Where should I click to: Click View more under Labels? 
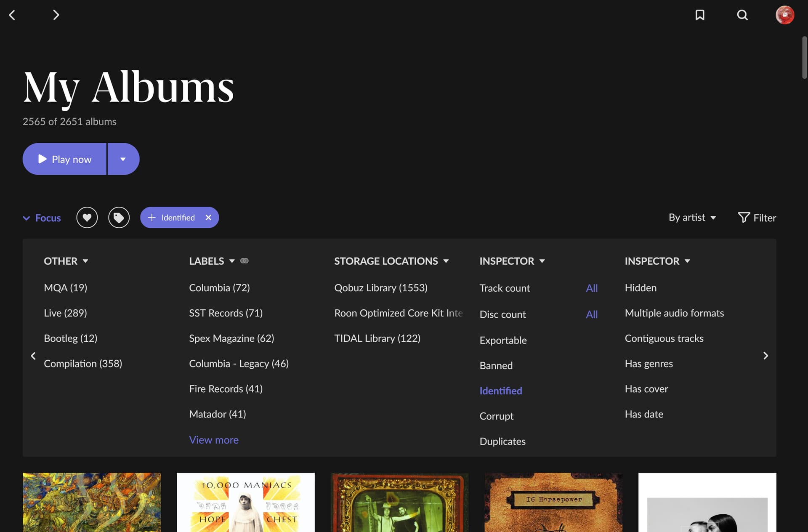click(x=214, y=440)
